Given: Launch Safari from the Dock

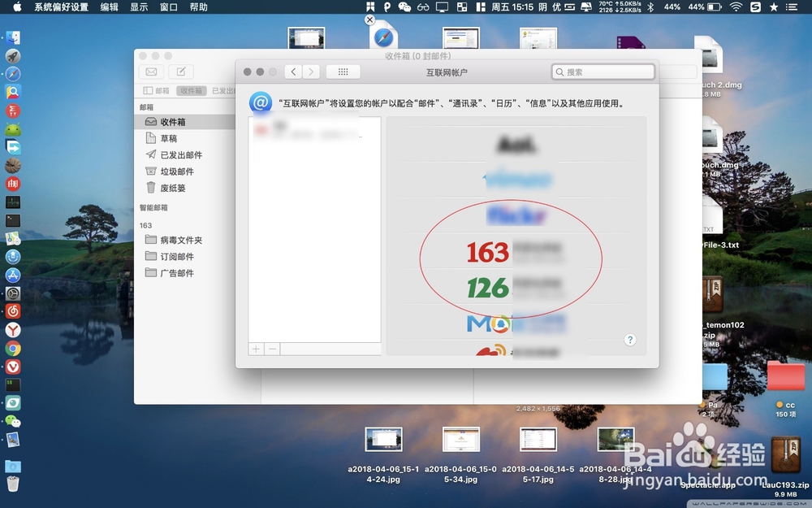Looking at the screenshot, I should [13, 74].
